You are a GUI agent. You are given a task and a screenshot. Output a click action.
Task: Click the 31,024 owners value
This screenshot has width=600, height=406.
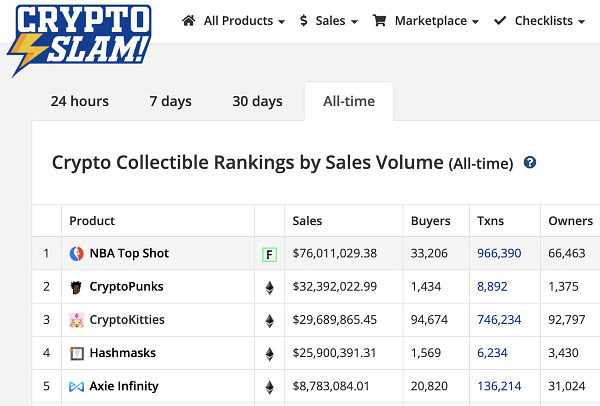click(567, 386)
